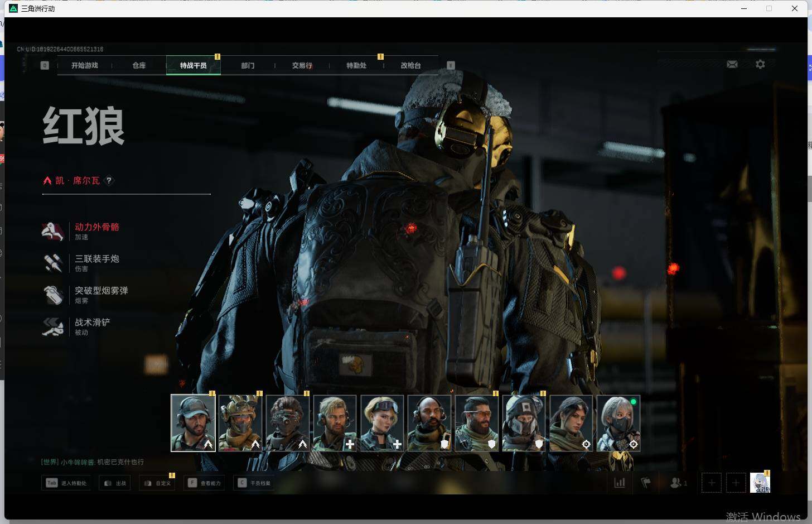Click the 突破型烟雾弹 skill name
This screenshot has width=812, height=524.
[101, 291]
